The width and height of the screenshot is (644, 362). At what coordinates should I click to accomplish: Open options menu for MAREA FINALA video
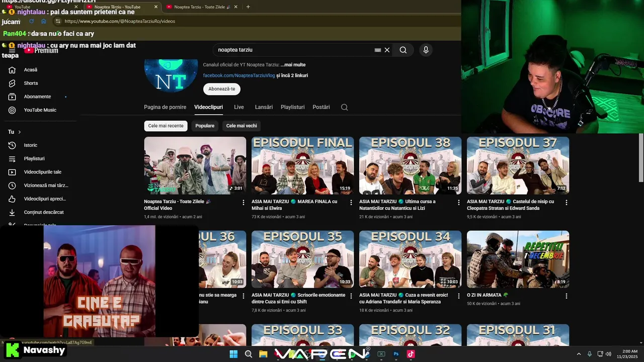click(x=351, y=203)
